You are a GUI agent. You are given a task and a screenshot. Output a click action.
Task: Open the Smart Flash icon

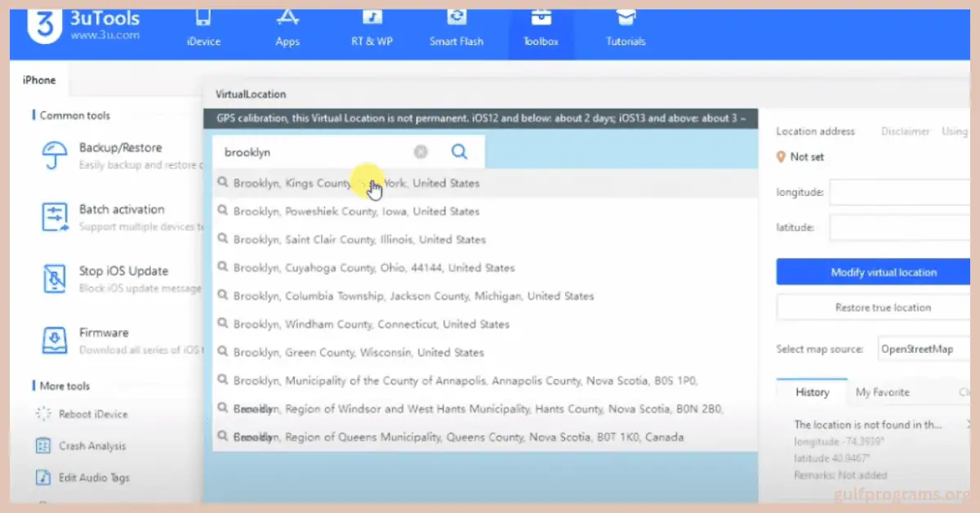click(x=457, y=18)
